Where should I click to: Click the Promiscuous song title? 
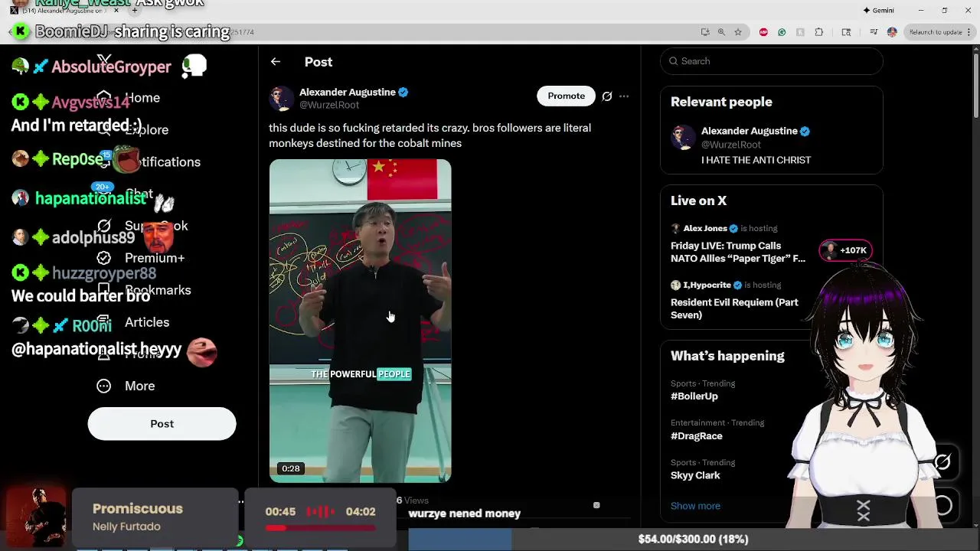click(x=138, y=509)
